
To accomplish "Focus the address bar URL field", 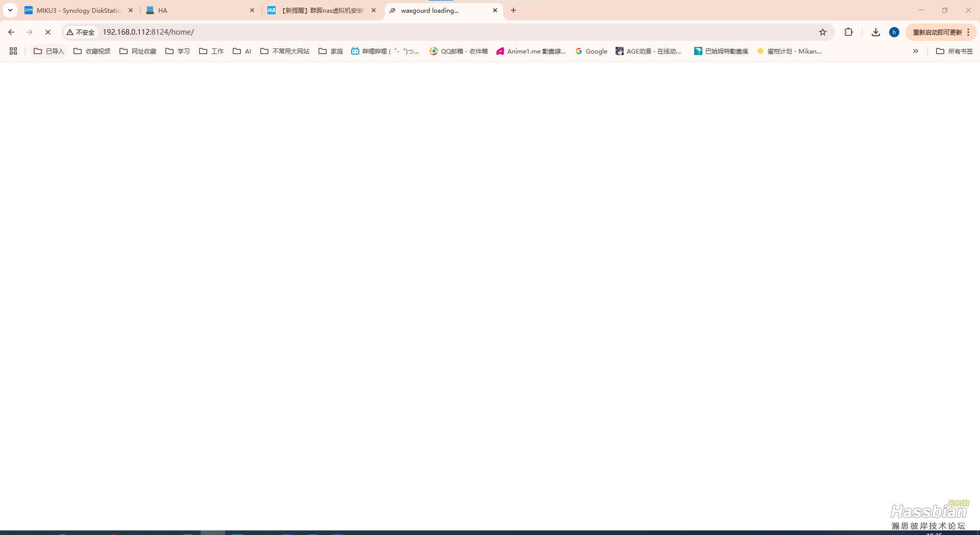I will coord(408,32).
